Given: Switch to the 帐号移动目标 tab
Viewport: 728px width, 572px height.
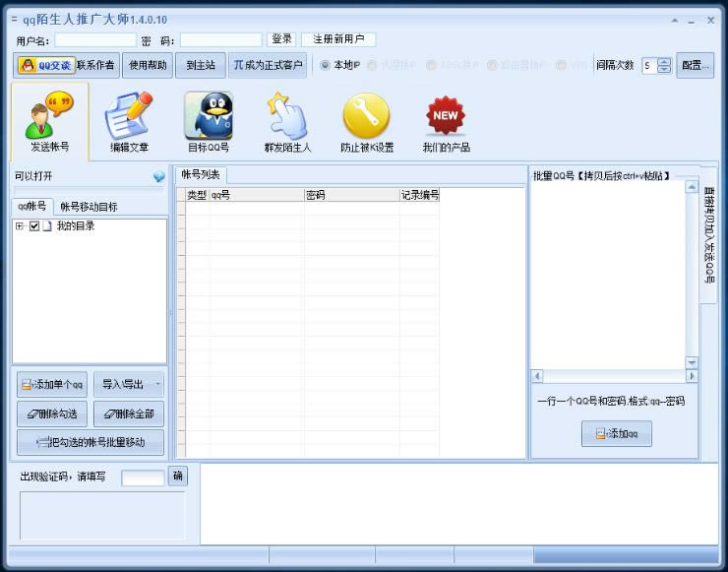Looking at the screenshot, I should click(x=89, y=207).
